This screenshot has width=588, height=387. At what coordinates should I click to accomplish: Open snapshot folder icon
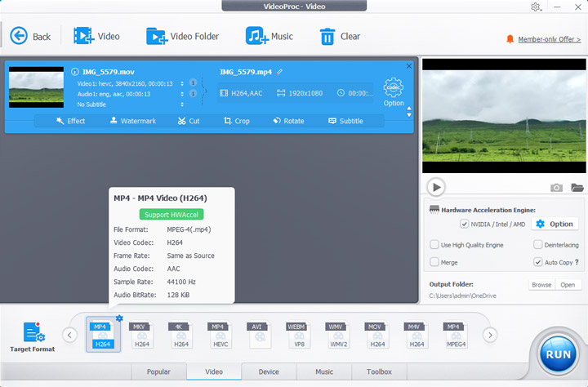pos(577,187)
